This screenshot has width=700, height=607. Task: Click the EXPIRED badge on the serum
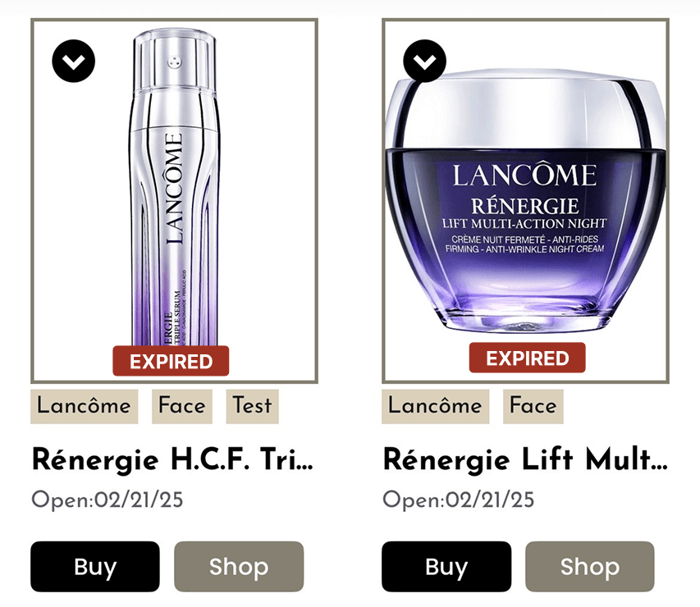click(171, 361)
